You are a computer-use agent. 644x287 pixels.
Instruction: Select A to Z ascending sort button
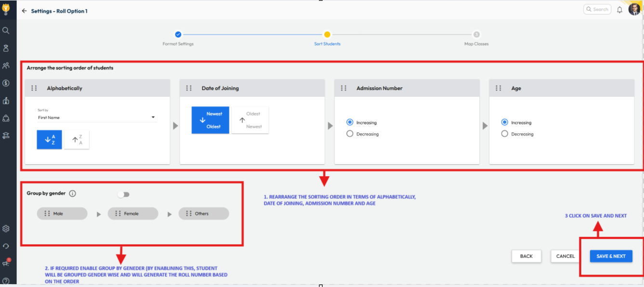(50, 140)
